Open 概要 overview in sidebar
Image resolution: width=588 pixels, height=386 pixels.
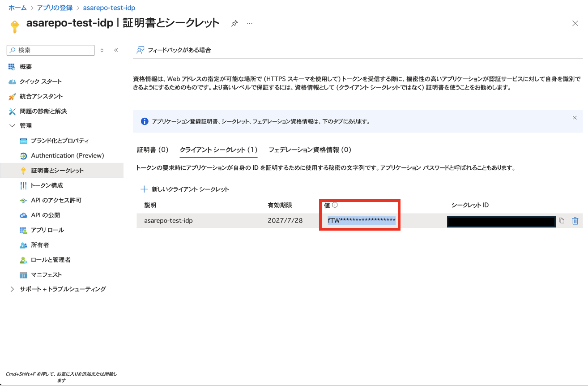pyautogui.click(x=26, y=67)
